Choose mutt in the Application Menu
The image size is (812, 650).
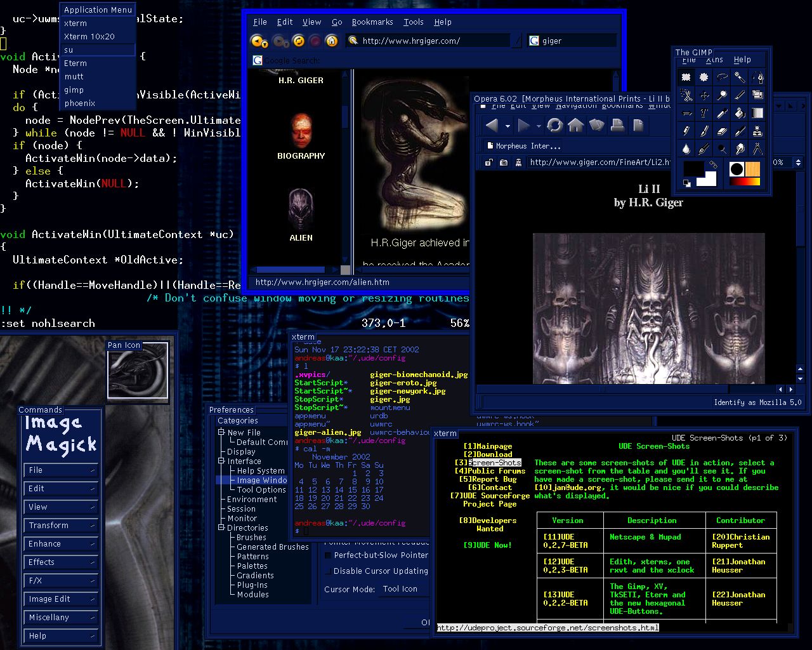coord(98,76)
